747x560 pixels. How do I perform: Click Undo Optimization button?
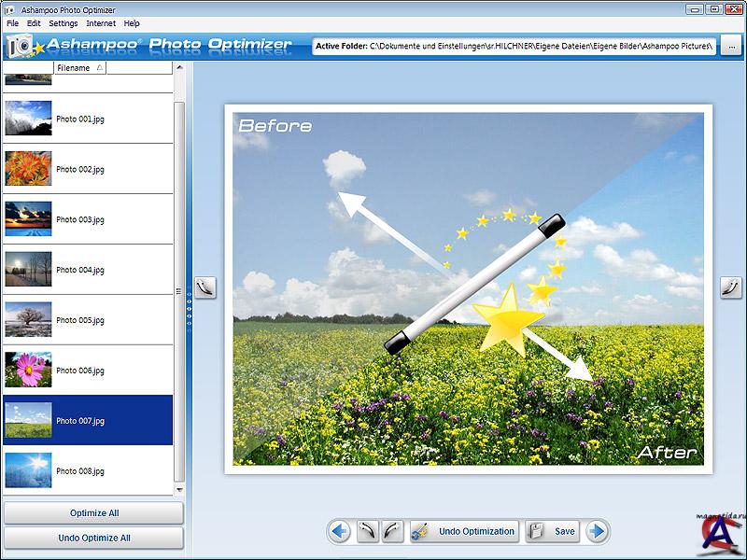point(464,532)
